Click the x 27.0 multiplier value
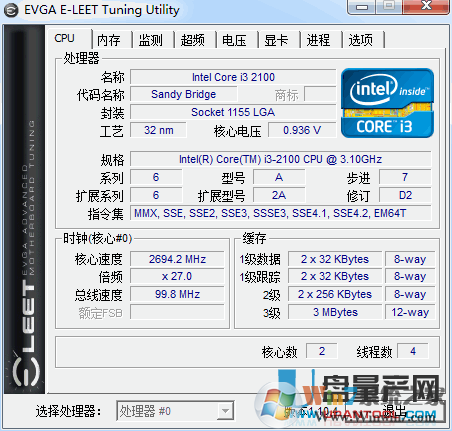Image resolution: width=452 pixels, height=431 pixels. coord(177,276)
